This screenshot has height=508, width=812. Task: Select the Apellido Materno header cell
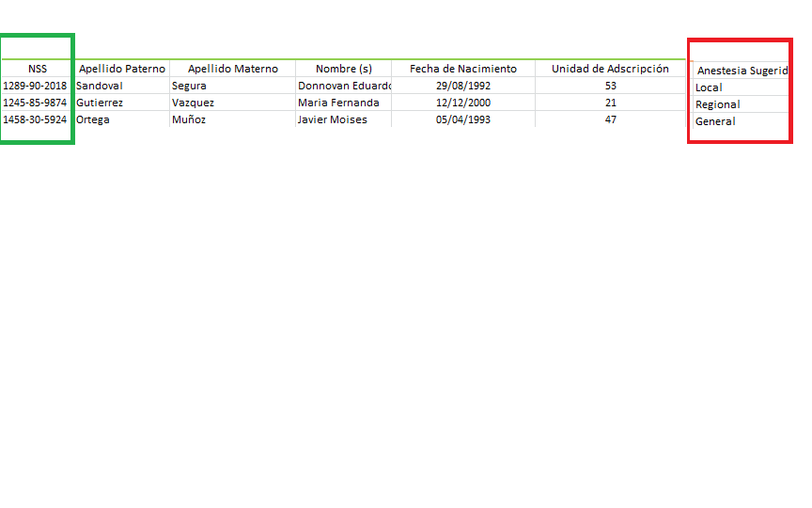pyautogui.click(x=232, y=69)
